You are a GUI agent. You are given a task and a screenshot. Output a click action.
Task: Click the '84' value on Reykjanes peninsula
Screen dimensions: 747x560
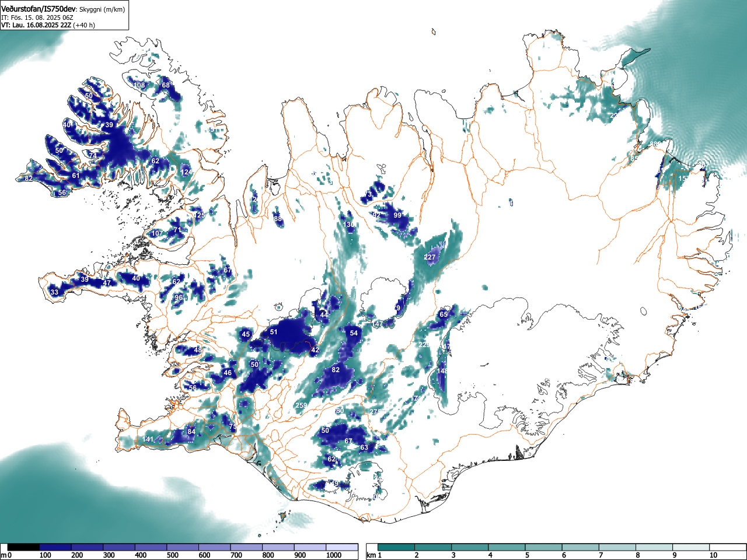(191, 432)
